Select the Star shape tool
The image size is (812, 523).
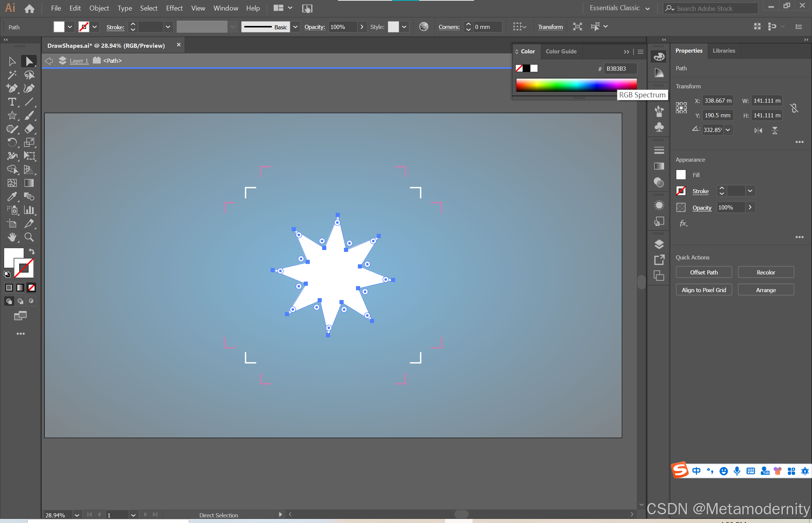click(x=12, y=115)
